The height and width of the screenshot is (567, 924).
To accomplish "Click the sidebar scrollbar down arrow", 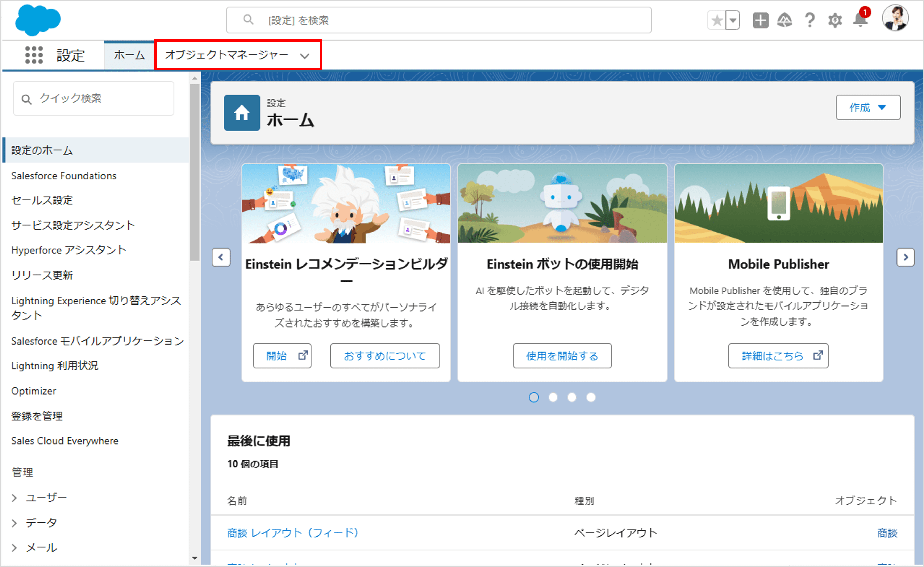I will [x=195, y=558].
